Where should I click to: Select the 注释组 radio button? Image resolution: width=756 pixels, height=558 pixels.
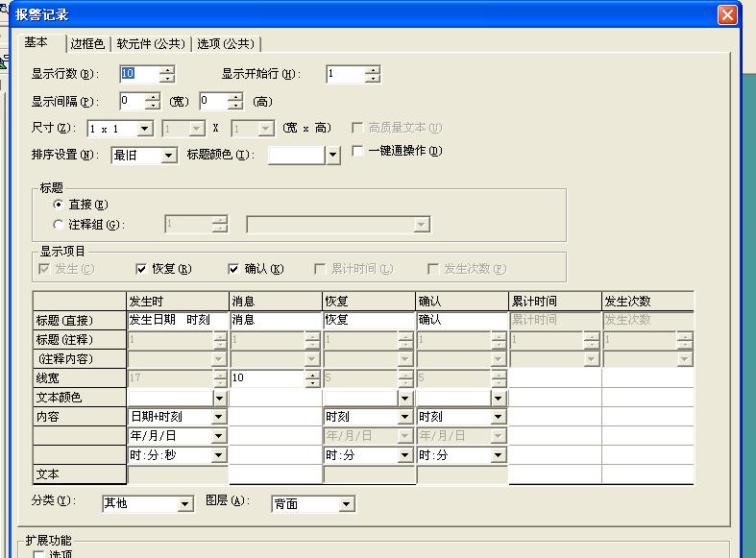pos(59,225)
